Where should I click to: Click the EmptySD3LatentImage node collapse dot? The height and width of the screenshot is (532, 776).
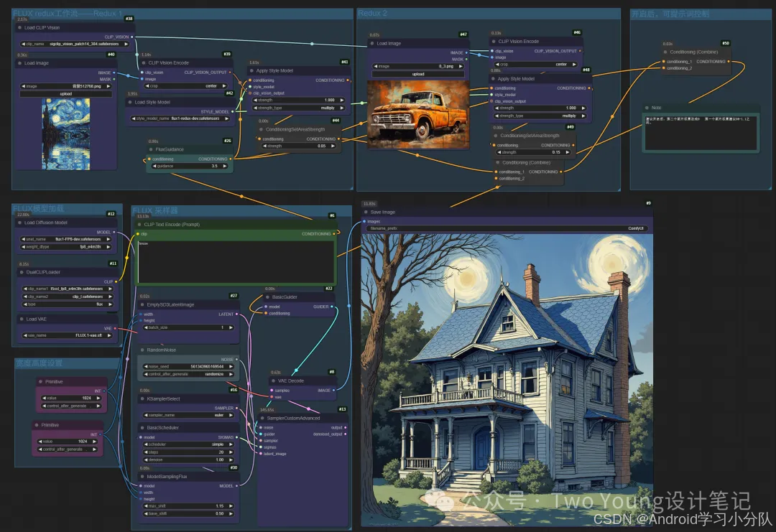click(142, 305)
